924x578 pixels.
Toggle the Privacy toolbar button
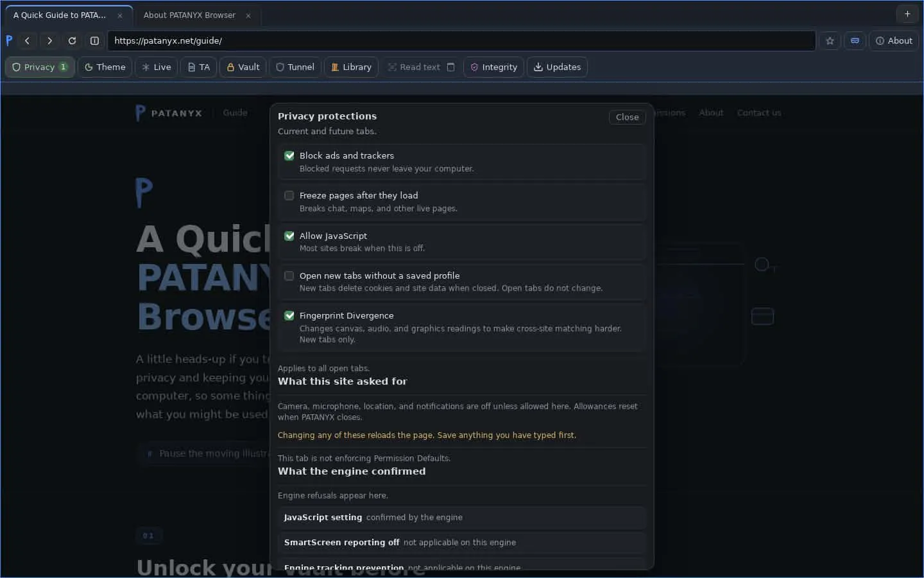40,67
